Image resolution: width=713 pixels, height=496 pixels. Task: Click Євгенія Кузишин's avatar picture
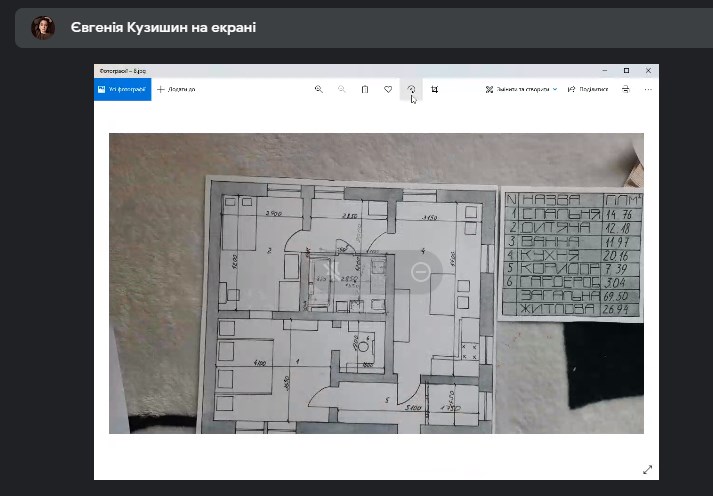point(43,28)
